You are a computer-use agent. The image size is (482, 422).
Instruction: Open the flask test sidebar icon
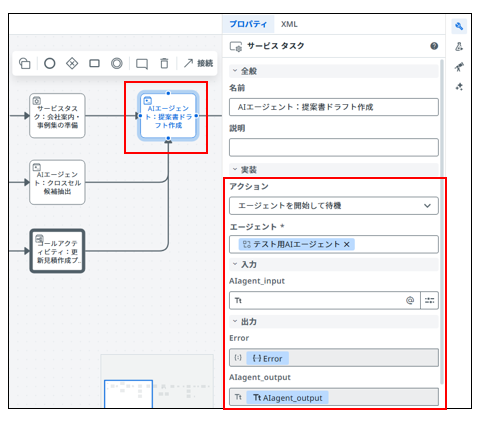[x=459, y=47]
